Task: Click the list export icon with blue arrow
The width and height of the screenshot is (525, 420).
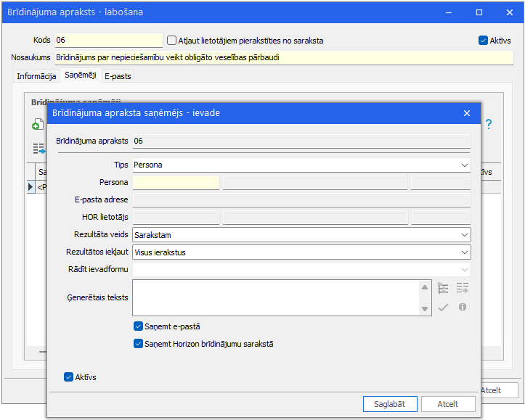Action: click(38, 149)
